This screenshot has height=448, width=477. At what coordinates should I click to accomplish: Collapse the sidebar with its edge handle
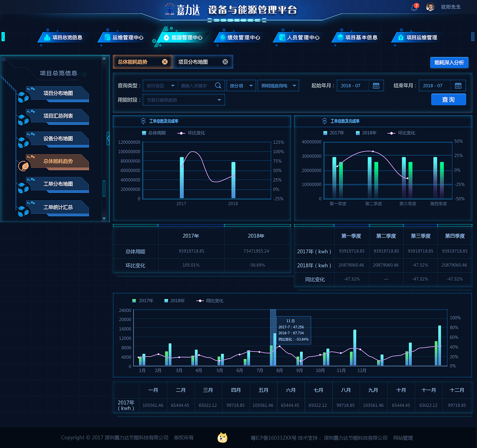(108, 138)
